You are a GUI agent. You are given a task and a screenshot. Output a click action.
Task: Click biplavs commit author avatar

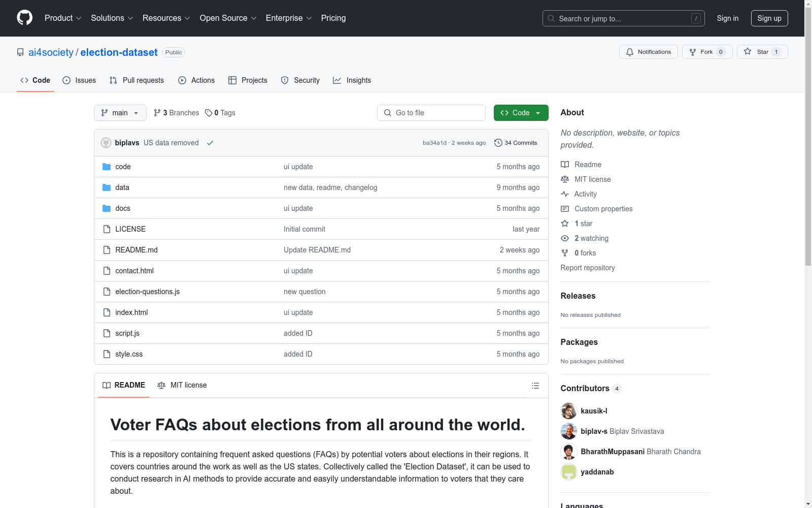[106, 143]
